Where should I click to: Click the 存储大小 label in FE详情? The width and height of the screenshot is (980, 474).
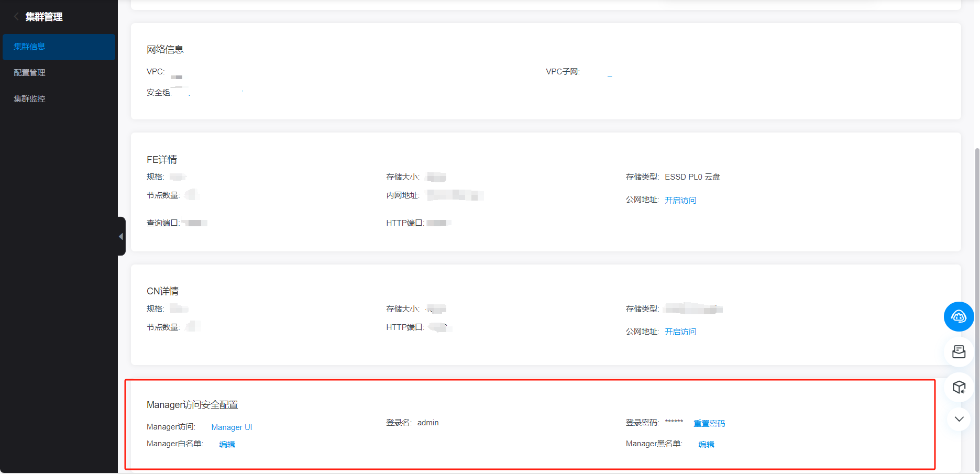[x=403, y=177]
